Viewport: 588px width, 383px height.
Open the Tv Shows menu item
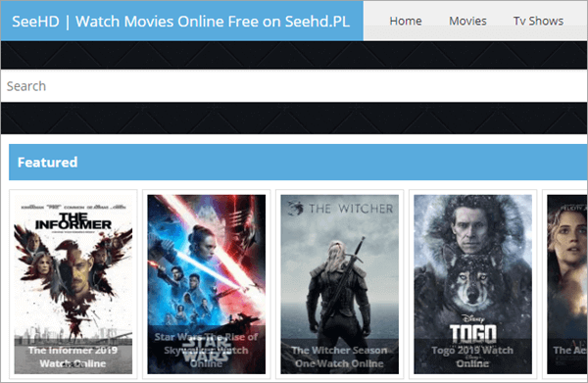tap(538, 21)
